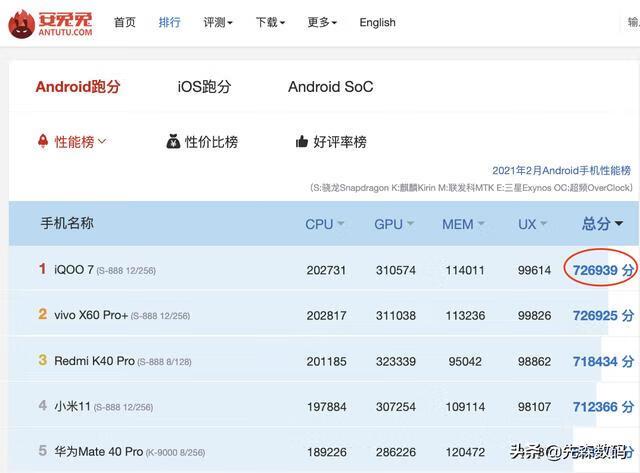Open the 首页 menu item

point(124,22)
